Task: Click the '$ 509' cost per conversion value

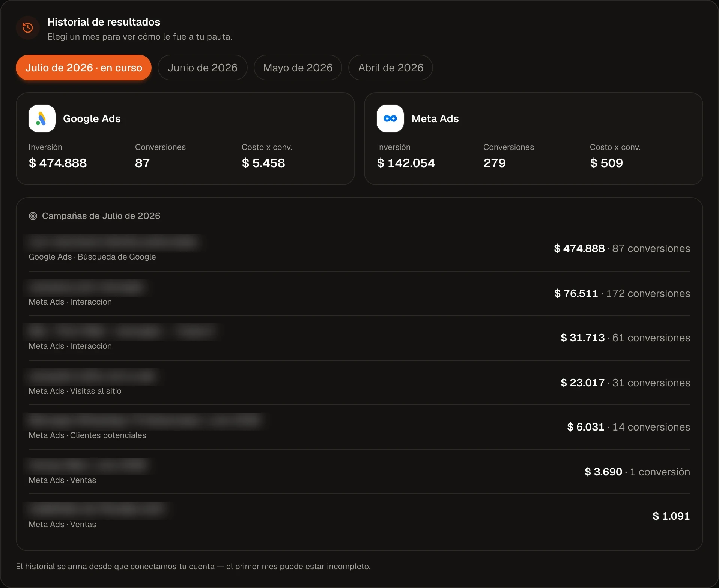Action: [x=606, y=163]
